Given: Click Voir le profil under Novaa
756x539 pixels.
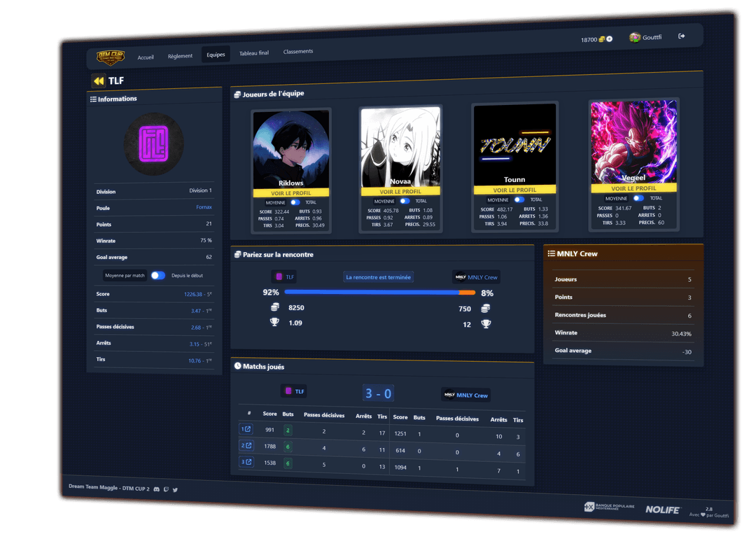Looking at the screenshot, I should click(400, 191).
